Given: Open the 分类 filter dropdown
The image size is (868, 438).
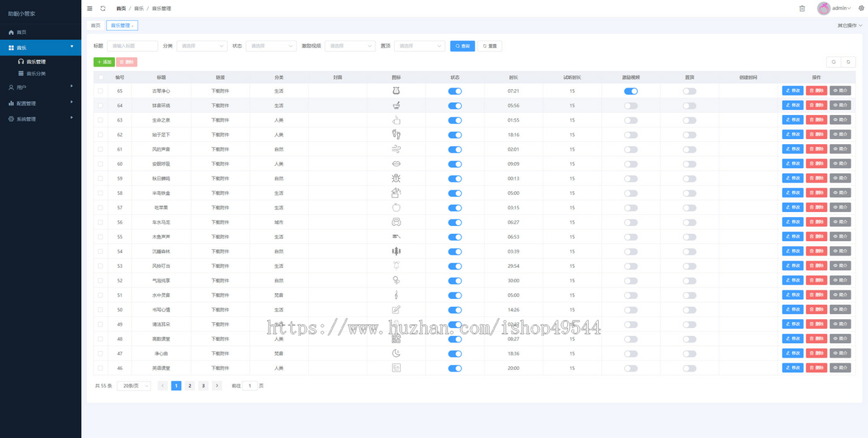Looking at the screenshot, I should (202, 46).
